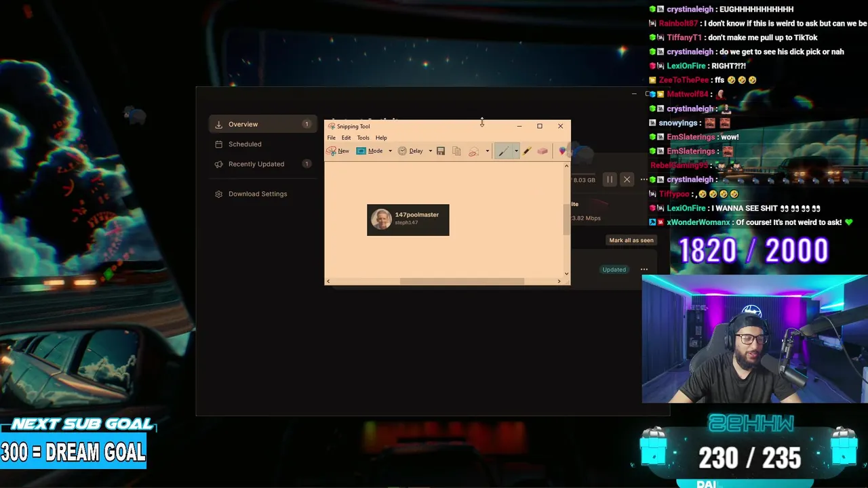Select the yellow Highlighter tool
This screenshot has height=488, width=868.
(527, 151)
